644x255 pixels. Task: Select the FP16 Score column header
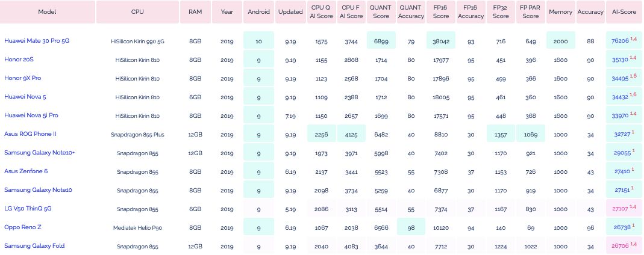441,12
